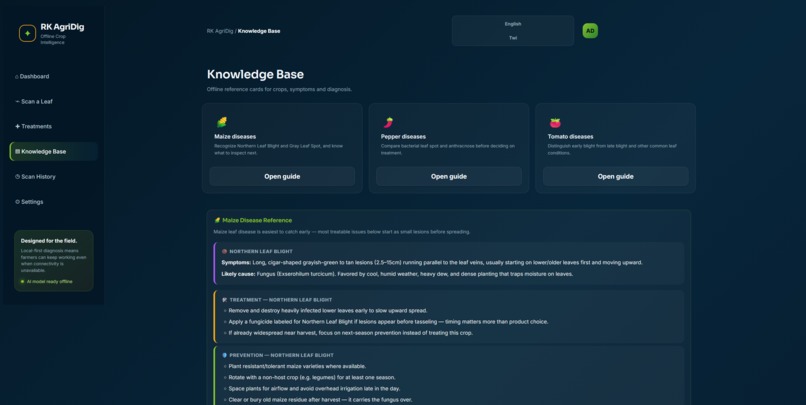Viewport: 806px width, 405px height.
Task: Open the AD user avatar
Action: 590,31
